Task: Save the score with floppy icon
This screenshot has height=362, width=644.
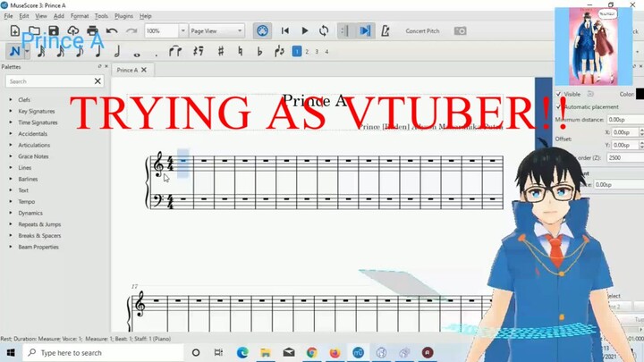Action: (x=54, y=30)
